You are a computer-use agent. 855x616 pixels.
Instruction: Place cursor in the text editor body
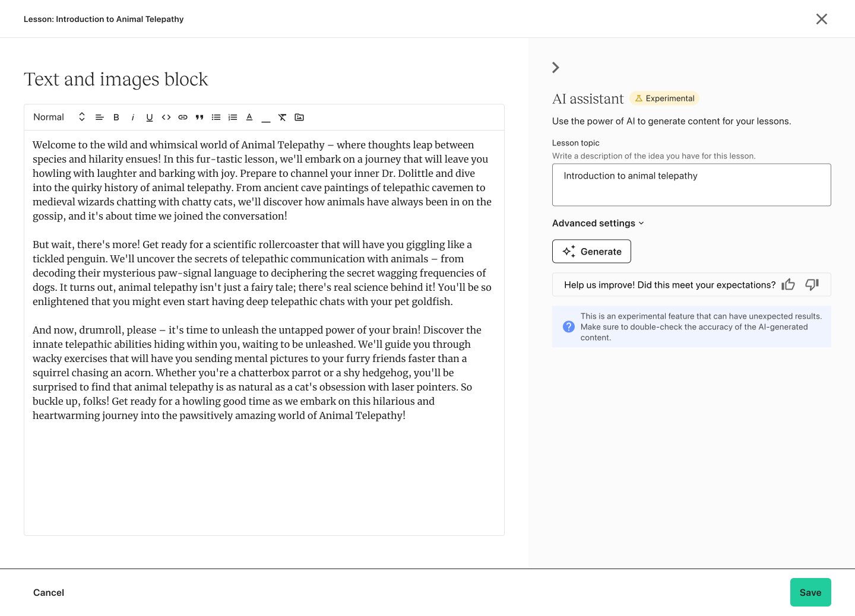[264, 333]
